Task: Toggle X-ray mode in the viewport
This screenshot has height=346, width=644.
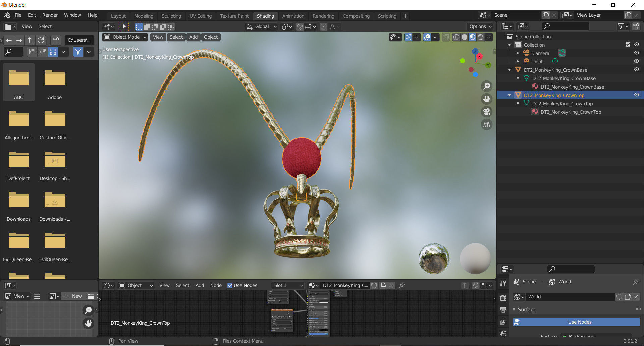Action: tap(446, 37)
